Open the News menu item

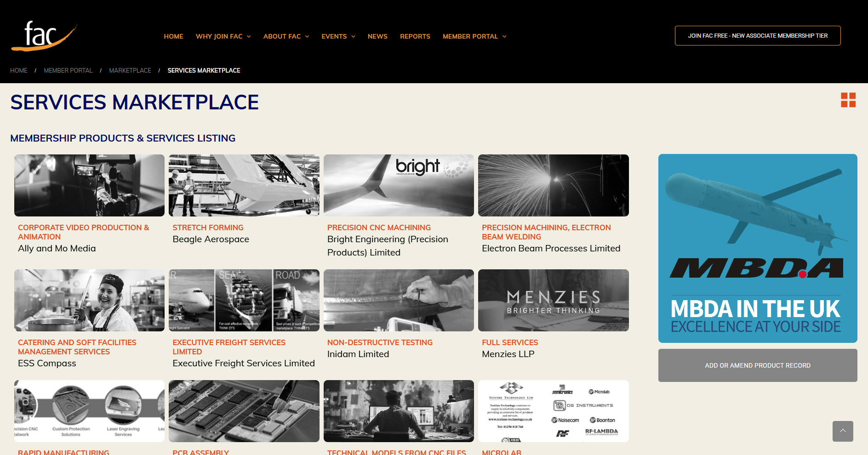(x=377, y=36)
